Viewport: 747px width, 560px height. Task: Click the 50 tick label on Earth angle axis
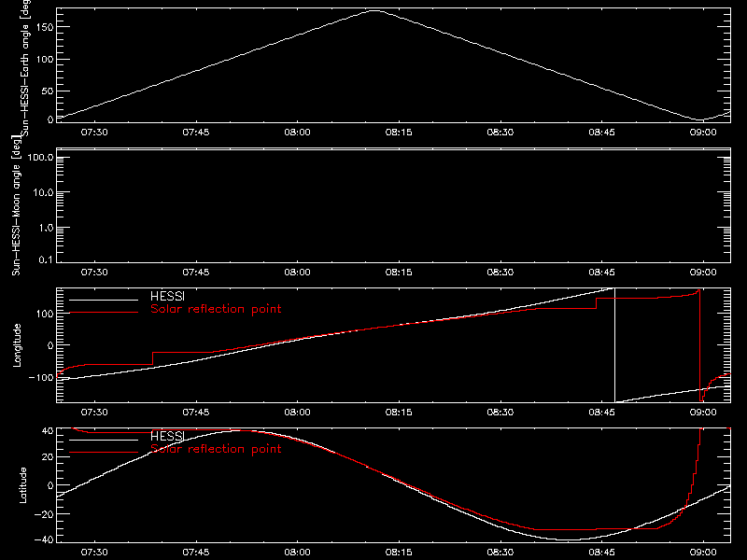click(x=48, y=91)
